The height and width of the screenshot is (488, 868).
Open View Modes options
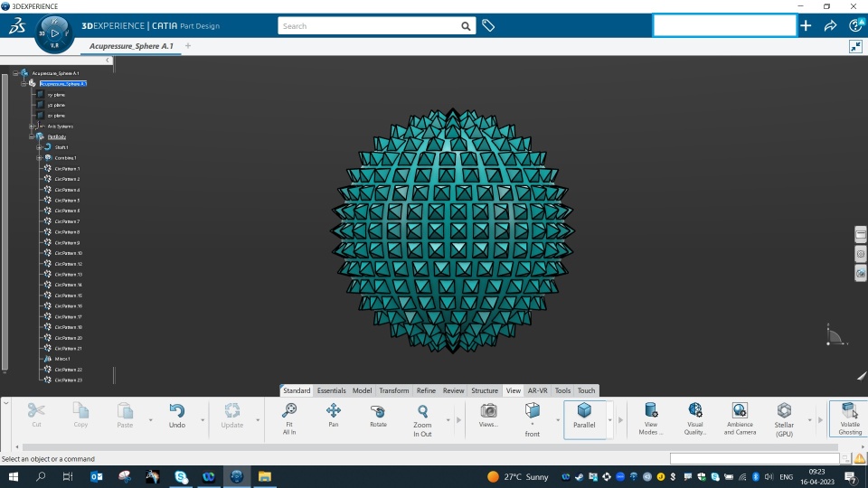(650, 418)
